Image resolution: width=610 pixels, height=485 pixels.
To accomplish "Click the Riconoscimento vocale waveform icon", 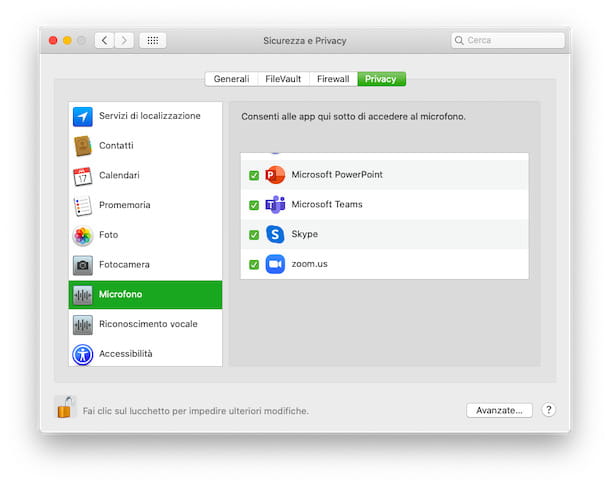I will pos(82,325).
